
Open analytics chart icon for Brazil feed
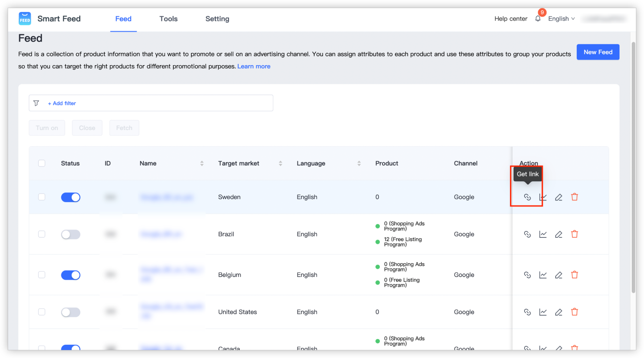click(x=543, y=234)
